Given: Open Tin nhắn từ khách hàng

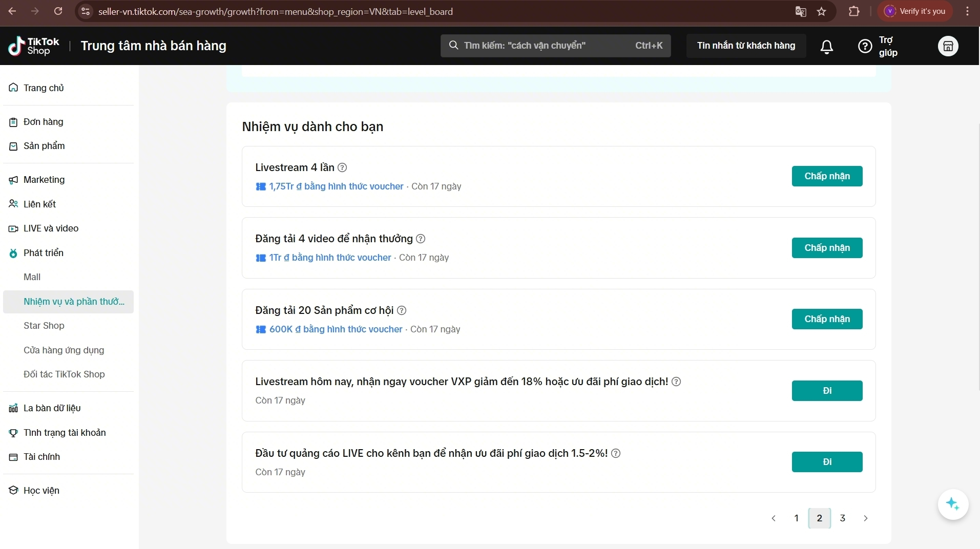Looking at the screenshot, I should point(746,46).
